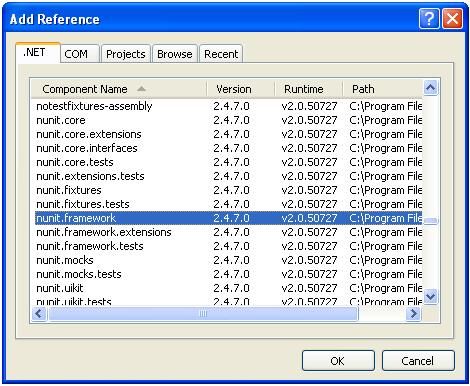Screen dimensions: 470x386
Task: Select nunit.fixtures.tests component
Action: (x=229, y=204)
